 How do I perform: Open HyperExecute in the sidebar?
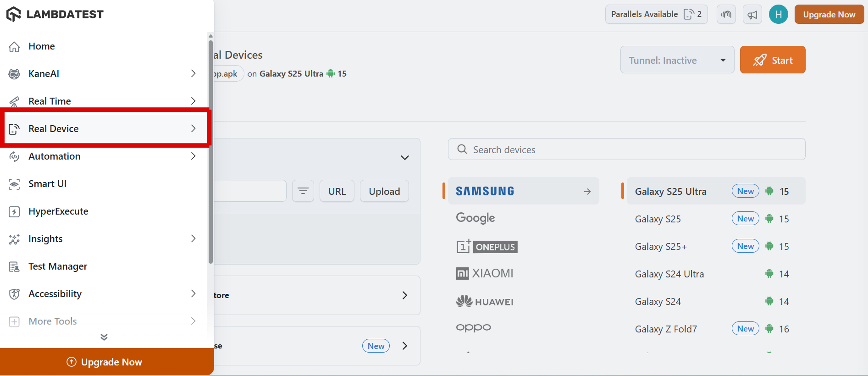pos(58,211)
